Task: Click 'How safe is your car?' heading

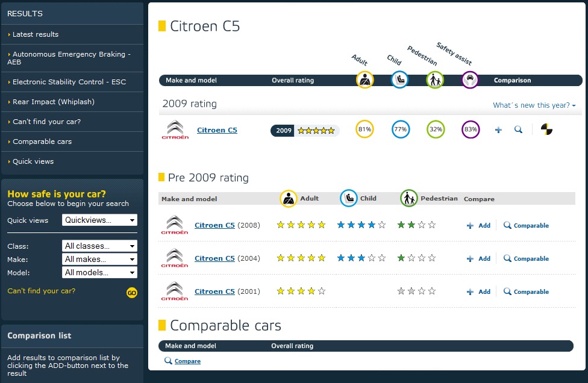Action: 57,194
